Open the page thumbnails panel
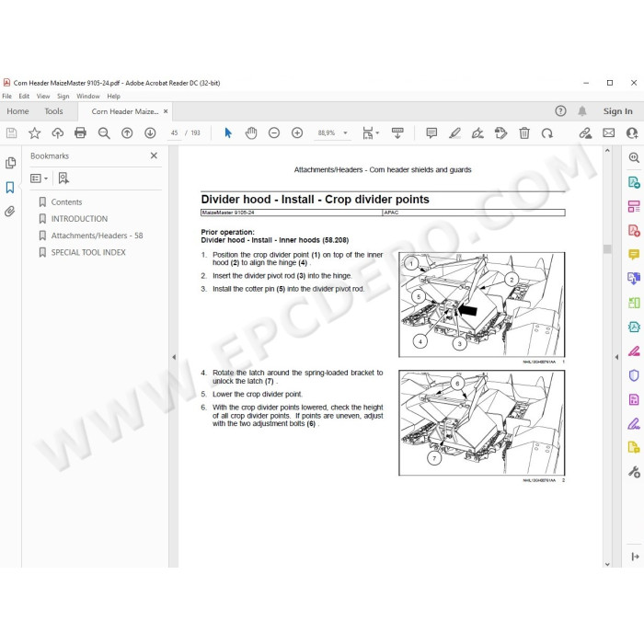This screenshot has width=644, height=644. point(10,163)
